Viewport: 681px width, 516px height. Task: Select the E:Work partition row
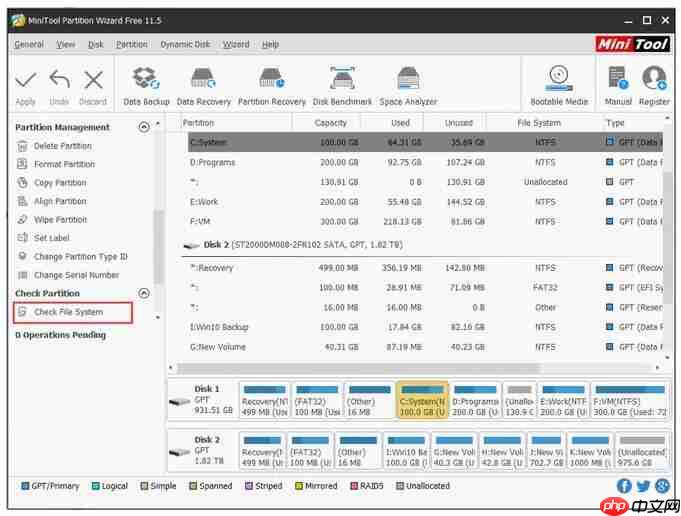[x=425, y=202]
